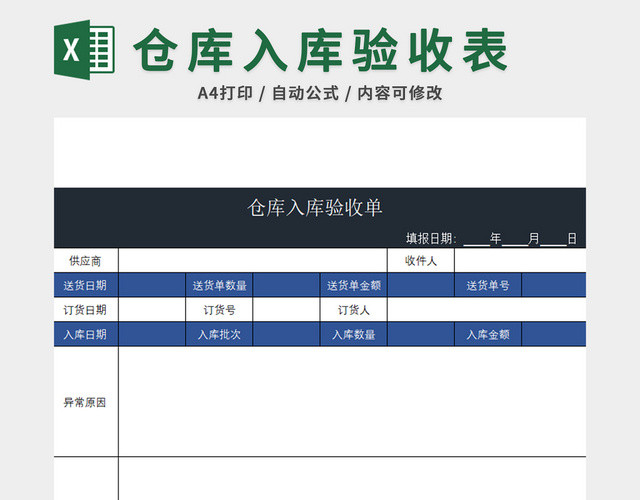
Task: Select the 送货单号 cell
Action: [x=488, y=285]
